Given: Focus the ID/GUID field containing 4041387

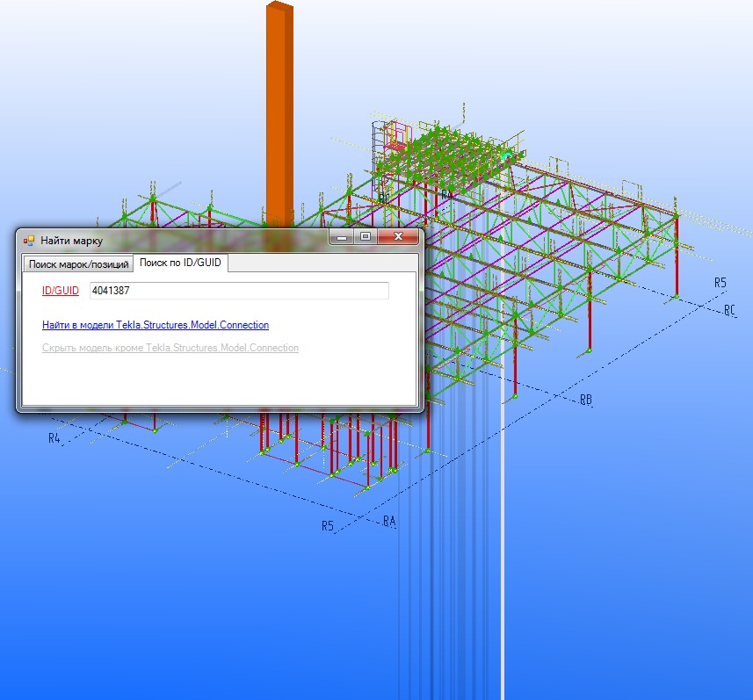Looking at the screenshot, I should (x=238, y=291).
